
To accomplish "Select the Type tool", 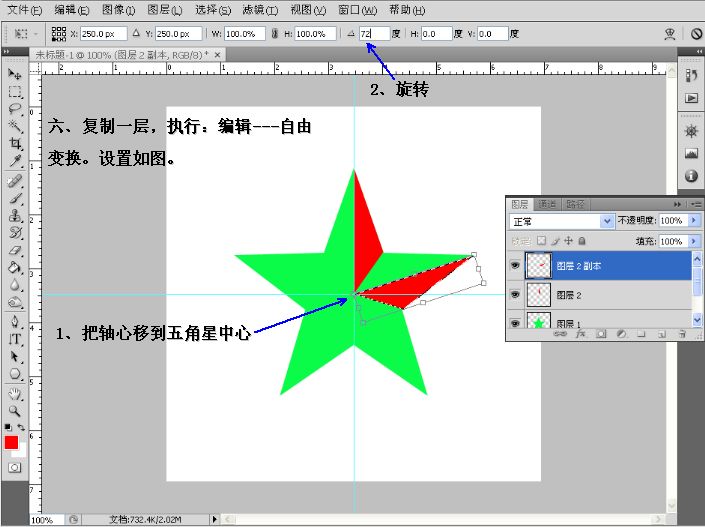I will click(15, 339).
